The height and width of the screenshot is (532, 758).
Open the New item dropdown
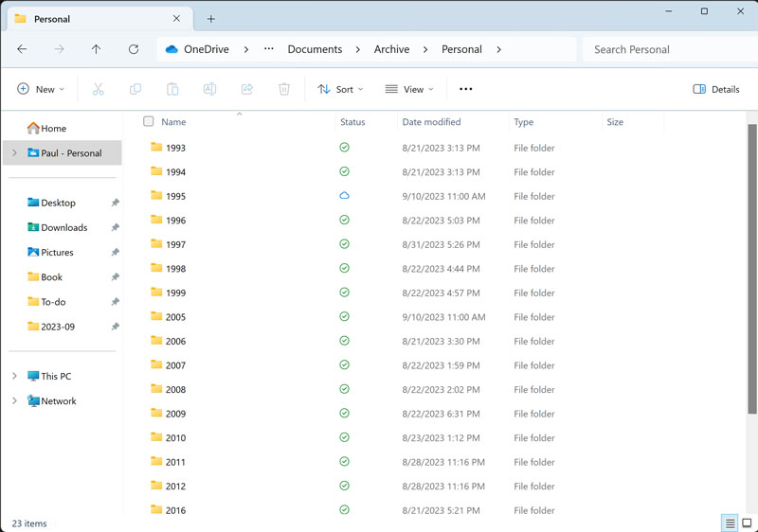[x=41, y=89]
